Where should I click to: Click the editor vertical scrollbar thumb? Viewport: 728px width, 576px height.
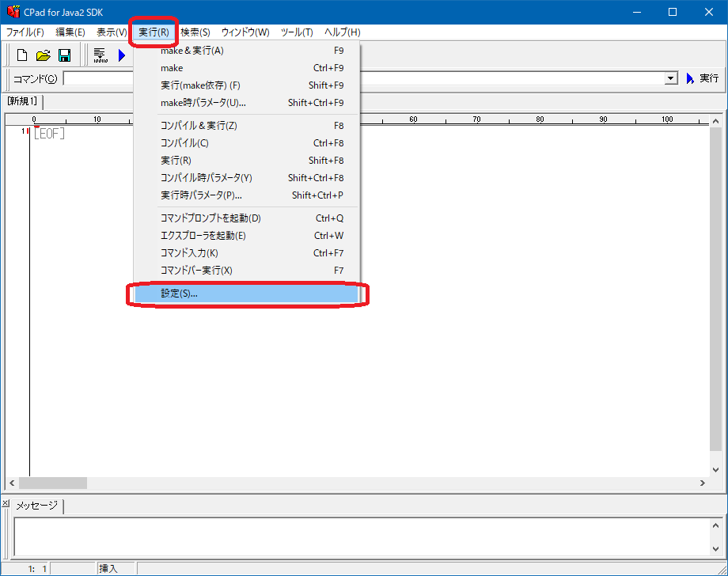click(715, 289)
